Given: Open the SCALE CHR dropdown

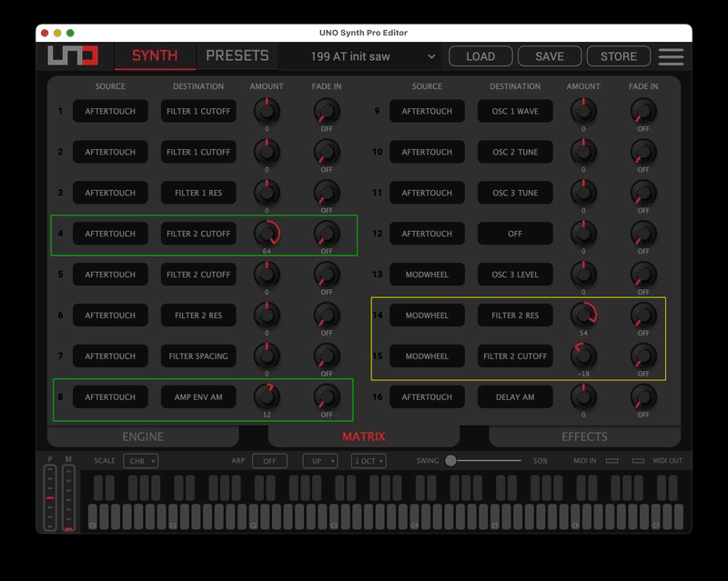Looking at the screenshot, I should (141, 461).
